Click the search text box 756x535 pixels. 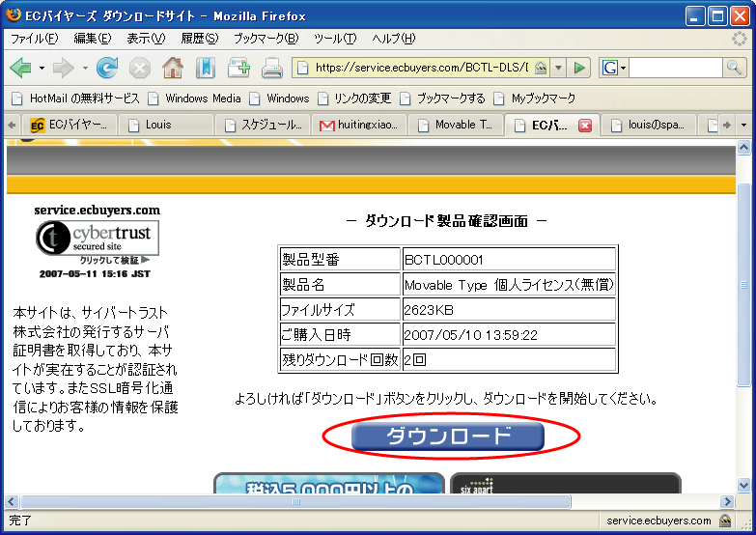pyautogui.click(x=675, y=68)
